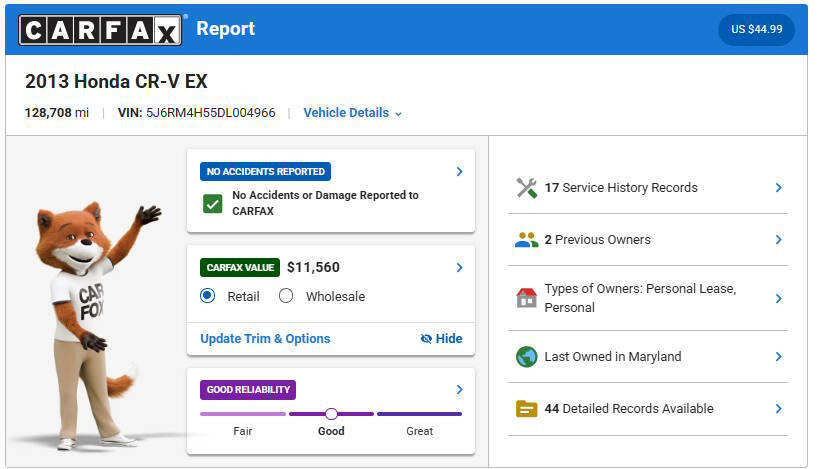The image size is (817, 469).
Task: Select the Wholesale value radio button
Action: click(286, 296)
